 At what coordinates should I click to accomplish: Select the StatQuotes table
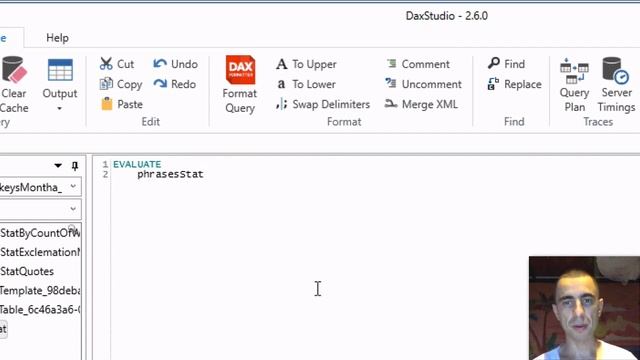pyautogui.click(x=27, y=271)
